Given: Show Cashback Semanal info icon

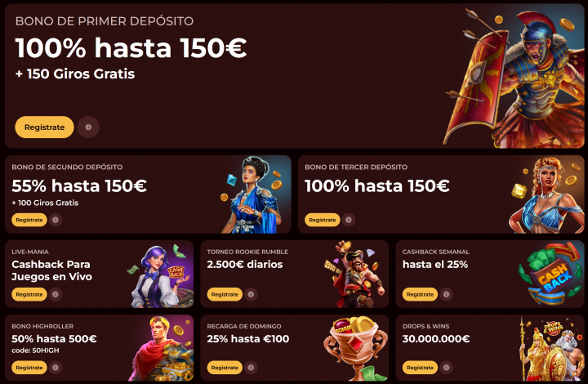Looking at the screenshot, I should [446, 294].
